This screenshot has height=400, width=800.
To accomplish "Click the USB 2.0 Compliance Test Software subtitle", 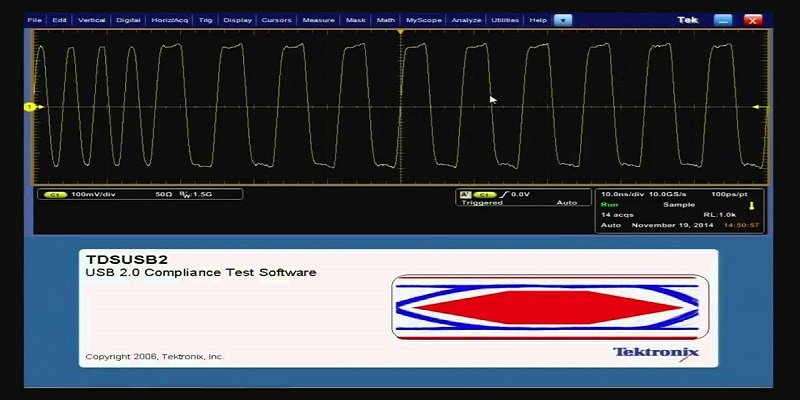I will tap(201, 272).
